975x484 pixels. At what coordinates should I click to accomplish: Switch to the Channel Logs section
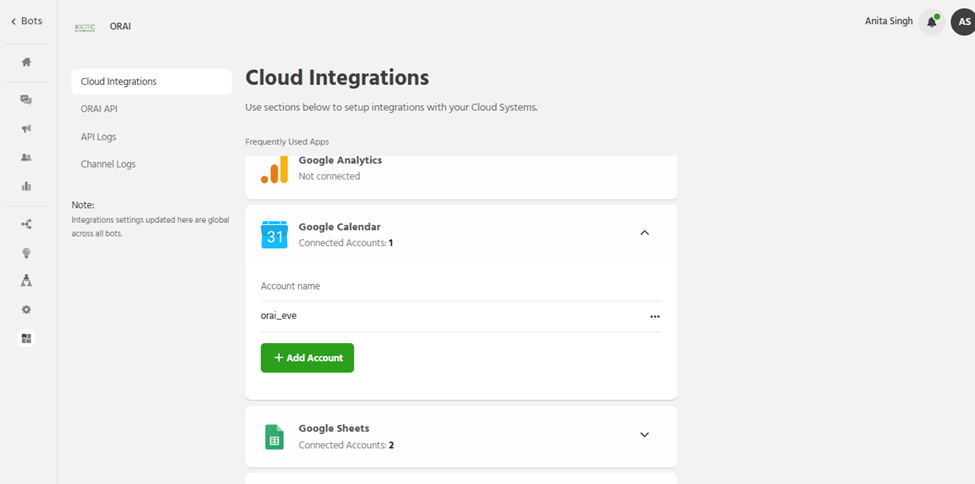pyautogui.click(x=108, y=164)
